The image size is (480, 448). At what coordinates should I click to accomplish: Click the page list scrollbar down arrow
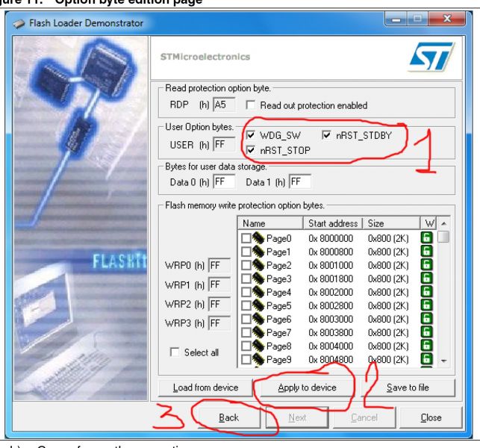point(443,361)
